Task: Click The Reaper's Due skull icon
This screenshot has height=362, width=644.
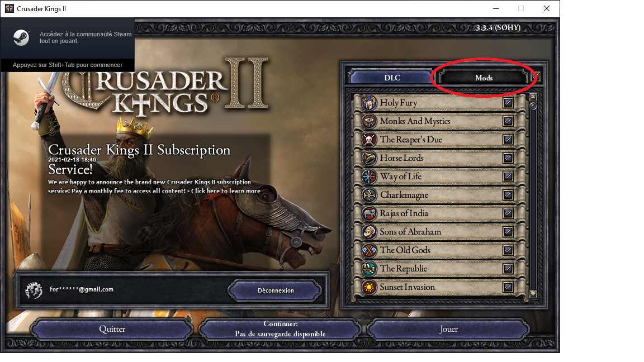Action: click(369, 140)
